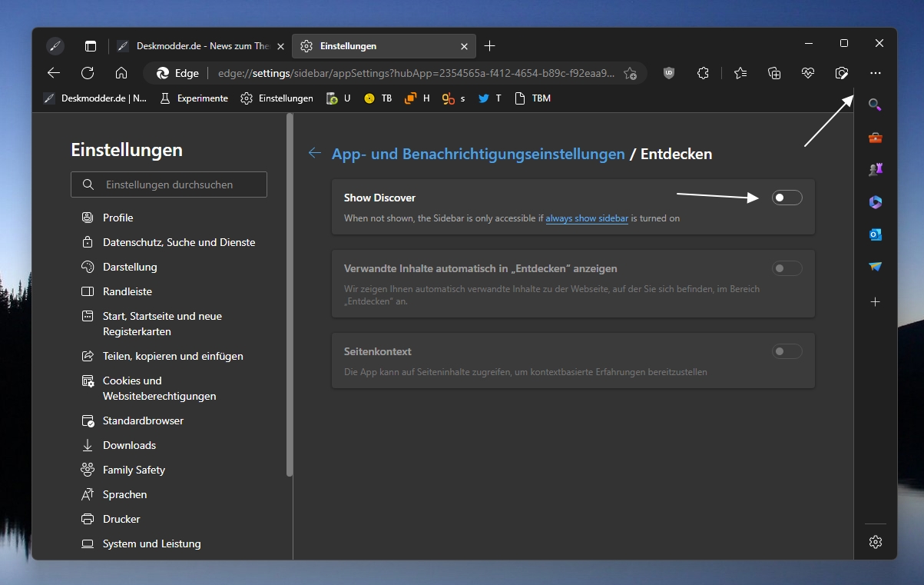Image resolution: width=924 pixels, height=585 pixels.
Task: Open Outlook from the sidebar
Action: [875, 234]
